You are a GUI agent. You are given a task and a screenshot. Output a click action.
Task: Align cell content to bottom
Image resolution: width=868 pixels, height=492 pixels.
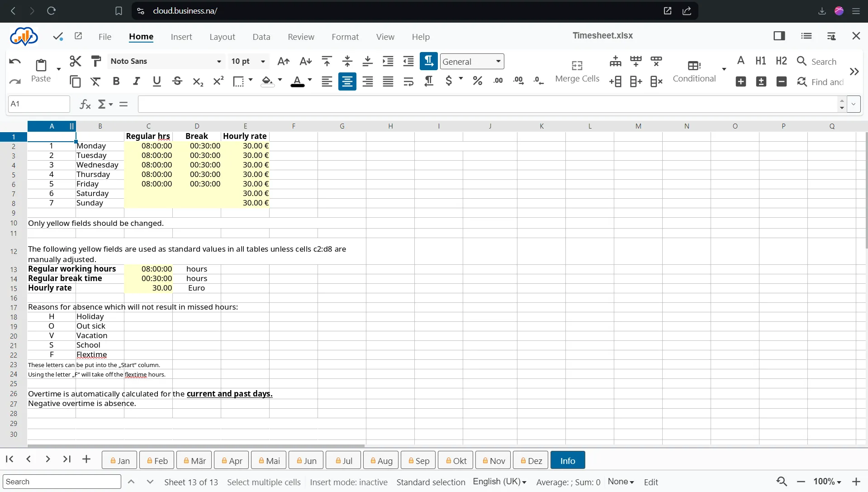tap(368, 61)
